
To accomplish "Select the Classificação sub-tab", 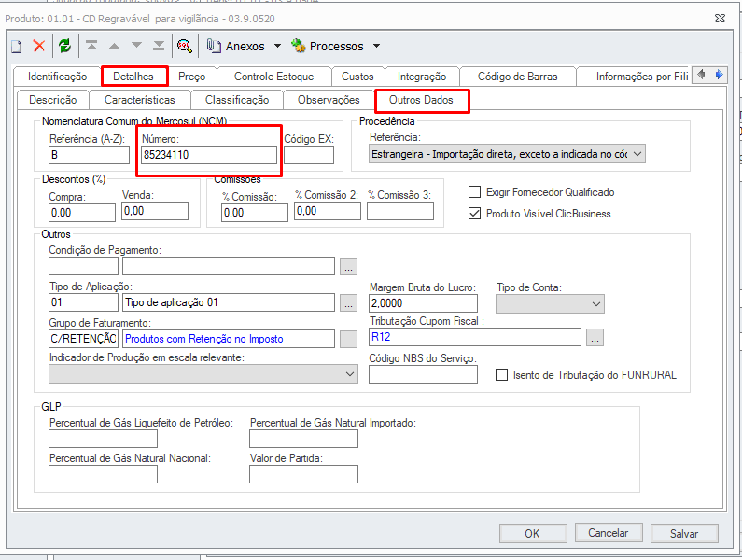I will click(237, 100).
